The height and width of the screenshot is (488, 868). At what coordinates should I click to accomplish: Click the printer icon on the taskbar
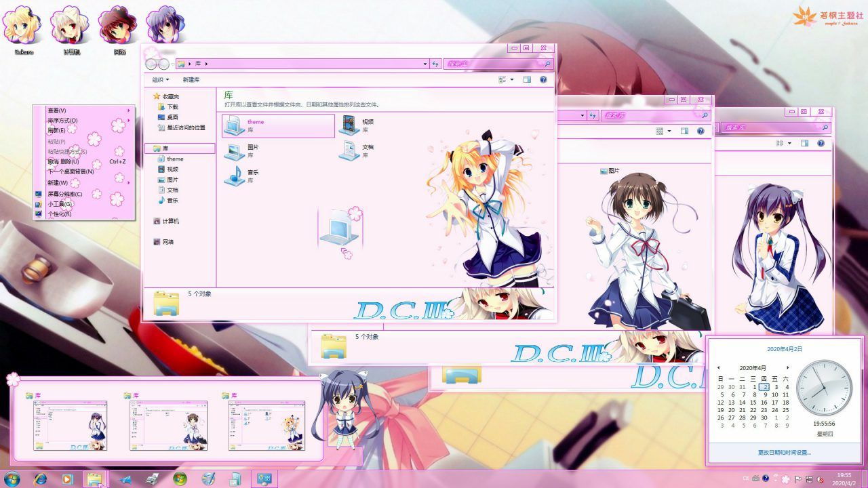152,479
